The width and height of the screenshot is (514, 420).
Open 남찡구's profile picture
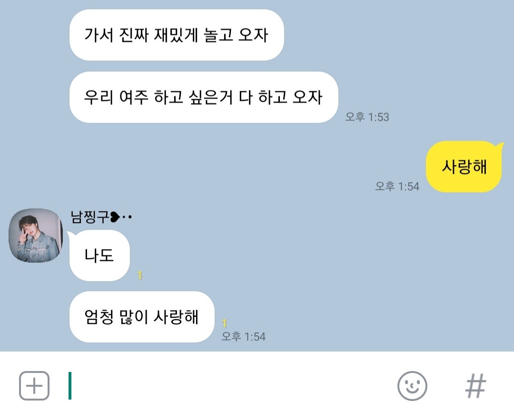click(35, 235)
